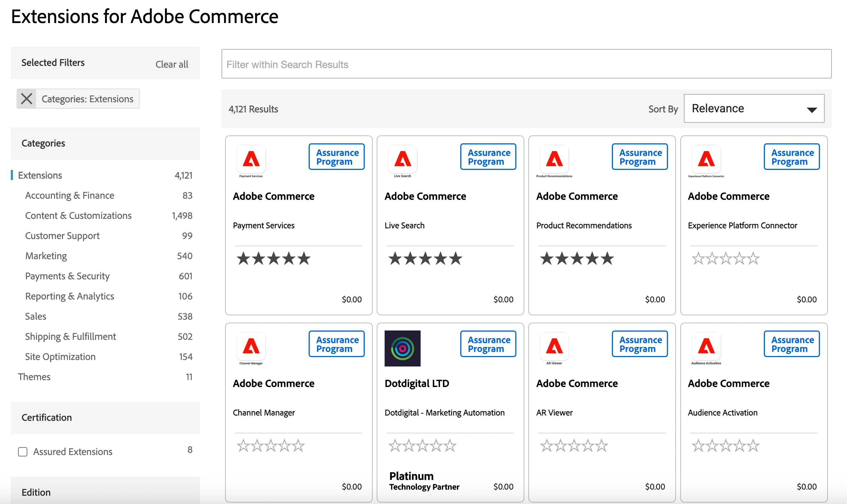The width and height of the screenshot is (847, 504).
Task: Click empty star rating on Experience Platform Connector
Action: [x=726, y=258]
